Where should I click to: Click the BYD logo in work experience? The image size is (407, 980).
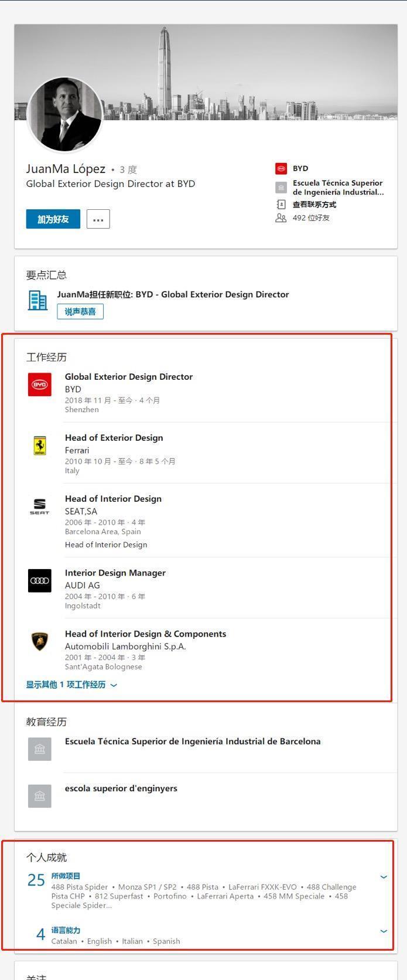click(40, 384)
